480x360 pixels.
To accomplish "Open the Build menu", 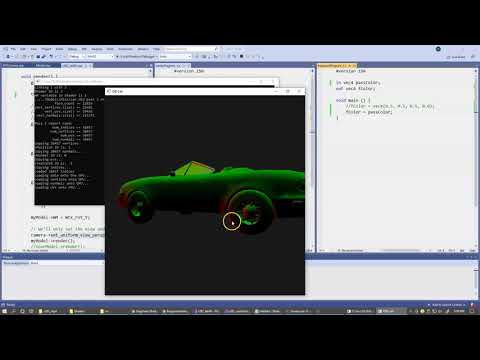I will pyautogui.click(x=59, y=49).
